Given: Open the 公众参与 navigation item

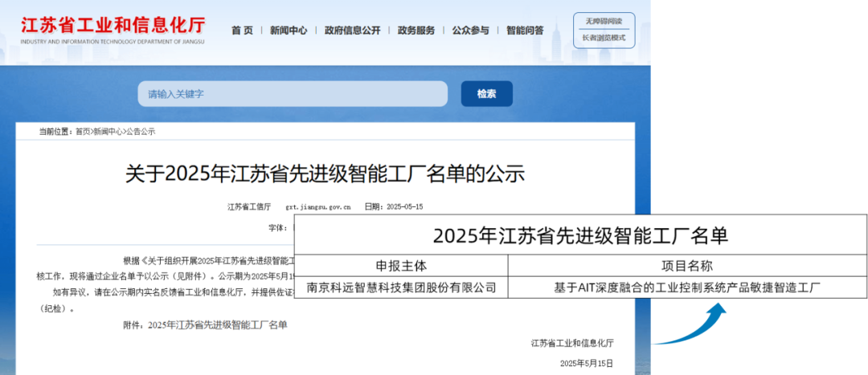Looking at the screenshot, I should coord(470,31).
